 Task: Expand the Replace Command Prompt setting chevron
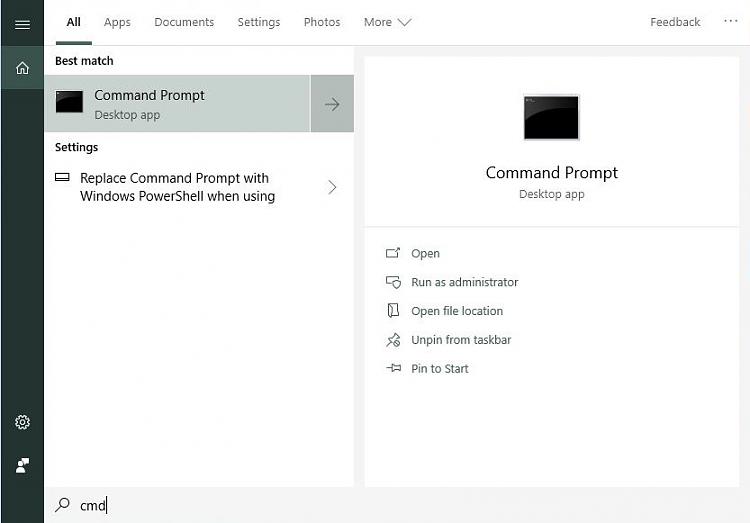pos(332,187)
